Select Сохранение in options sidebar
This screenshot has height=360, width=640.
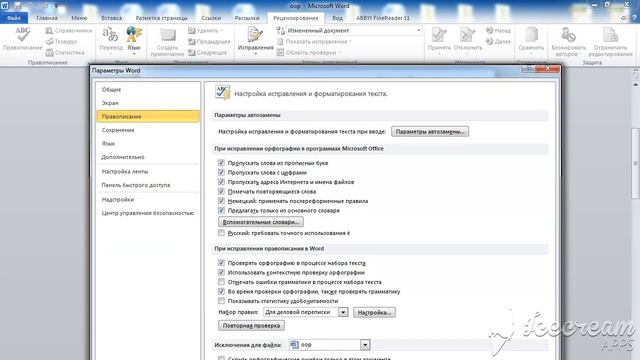point(148,130)
